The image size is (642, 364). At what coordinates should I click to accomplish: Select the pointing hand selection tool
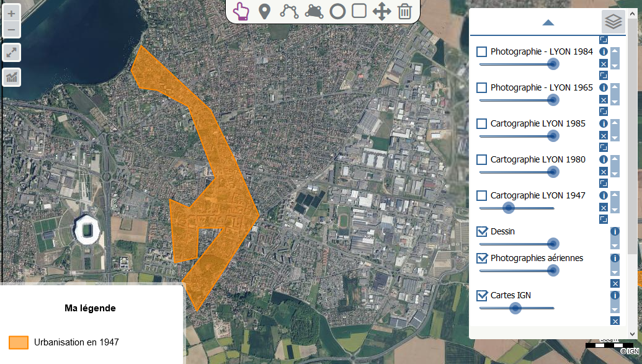241,11
